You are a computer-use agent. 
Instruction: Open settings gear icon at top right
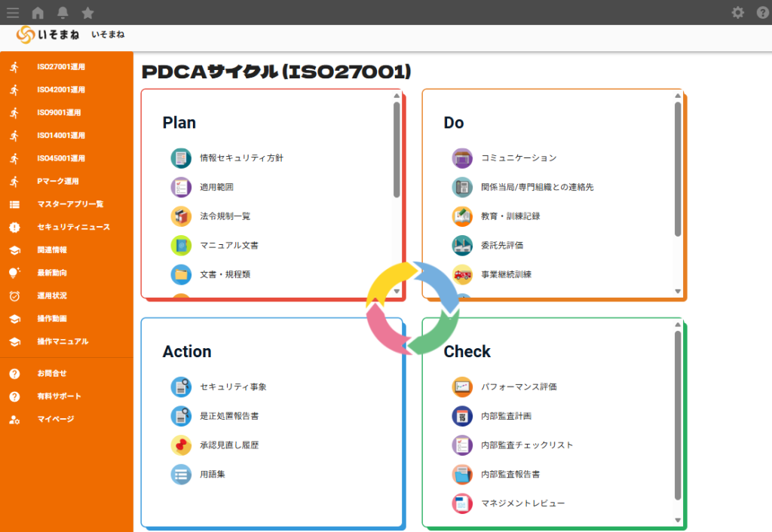click(x=737, y=12)
